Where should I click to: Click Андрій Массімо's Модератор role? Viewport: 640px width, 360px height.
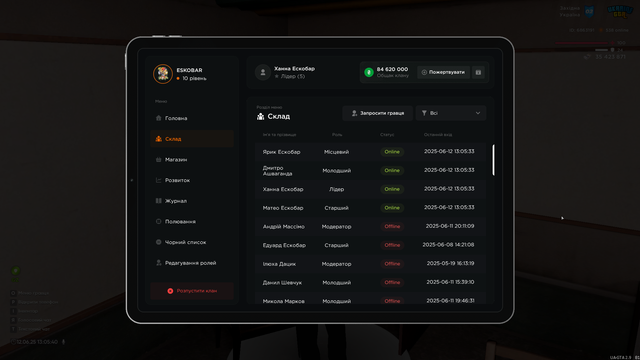coord(336,227)
